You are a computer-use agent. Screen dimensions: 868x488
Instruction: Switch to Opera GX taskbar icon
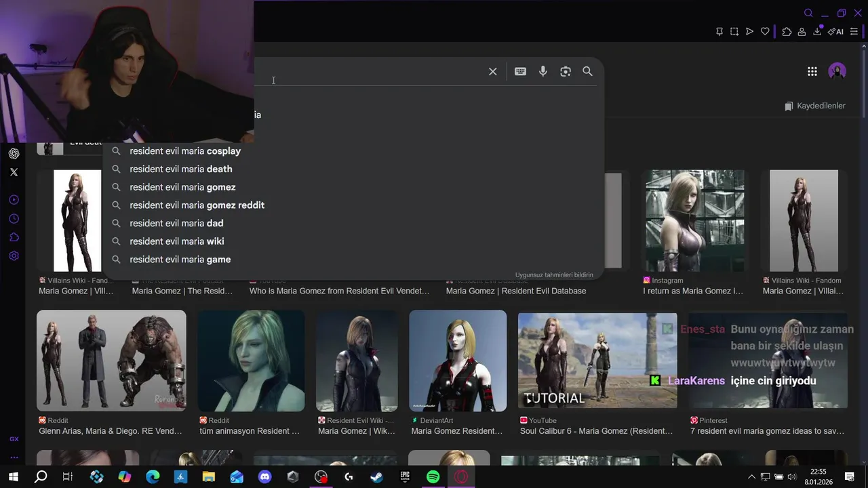coord(461,477)
